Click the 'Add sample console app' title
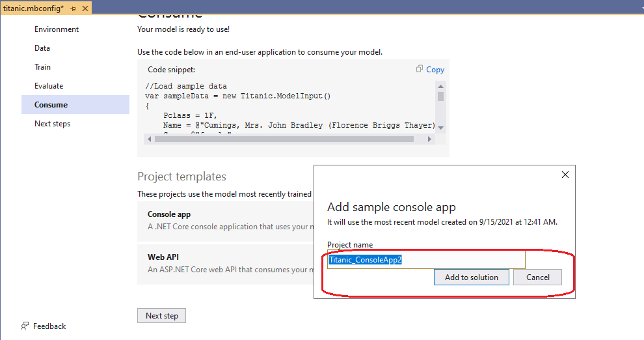644x340 pixels. click(x=392, y=206)
